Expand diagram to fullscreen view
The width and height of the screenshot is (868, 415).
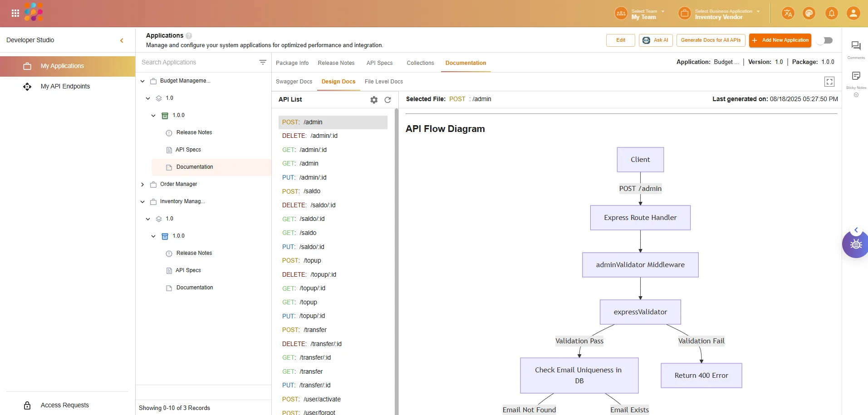829,82
